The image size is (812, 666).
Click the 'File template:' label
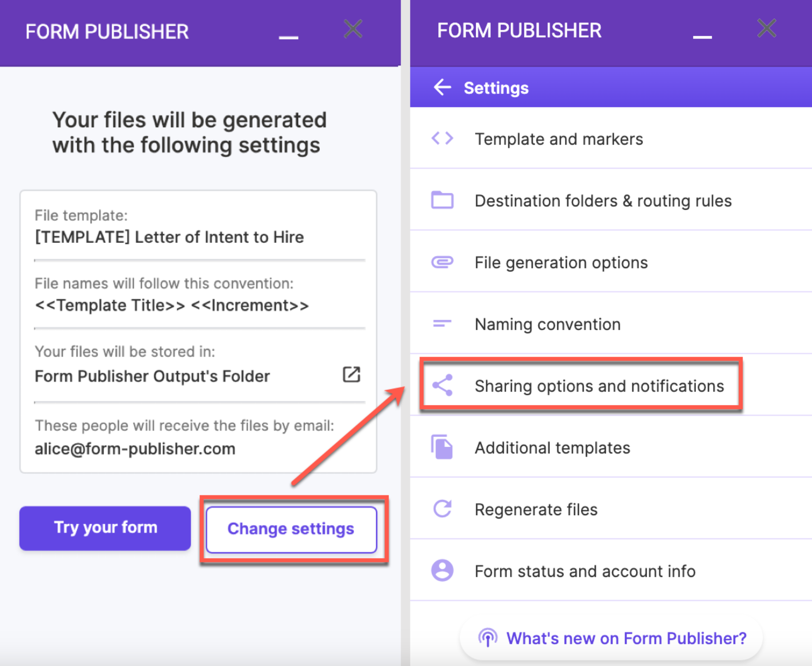[81, 215]
